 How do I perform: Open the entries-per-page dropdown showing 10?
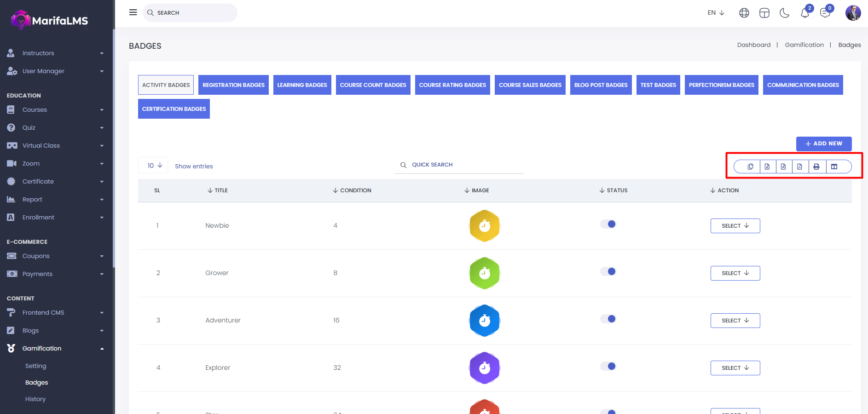click(154, 166)
